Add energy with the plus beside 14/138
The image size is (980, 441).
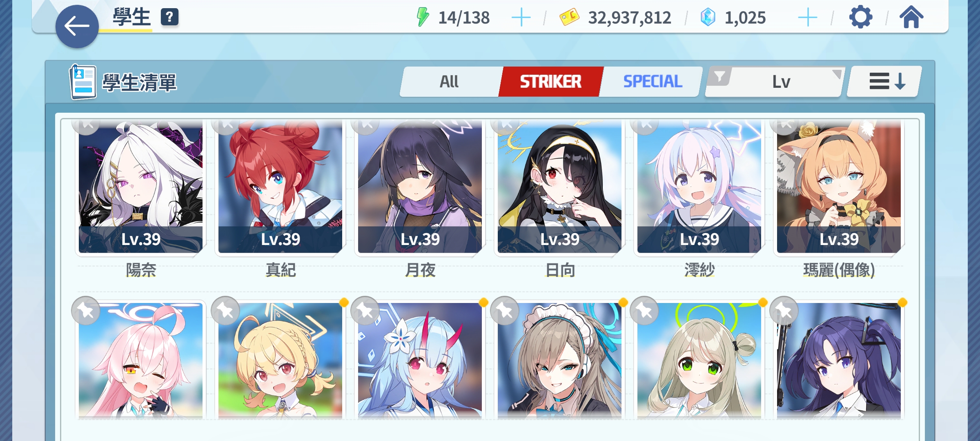pos(521,18)
